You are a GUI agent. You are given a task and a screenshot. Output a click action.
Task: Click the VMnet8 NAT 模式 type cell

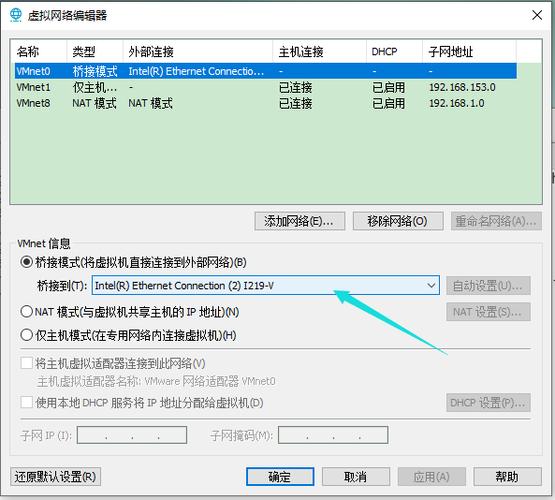click(94, 103)
